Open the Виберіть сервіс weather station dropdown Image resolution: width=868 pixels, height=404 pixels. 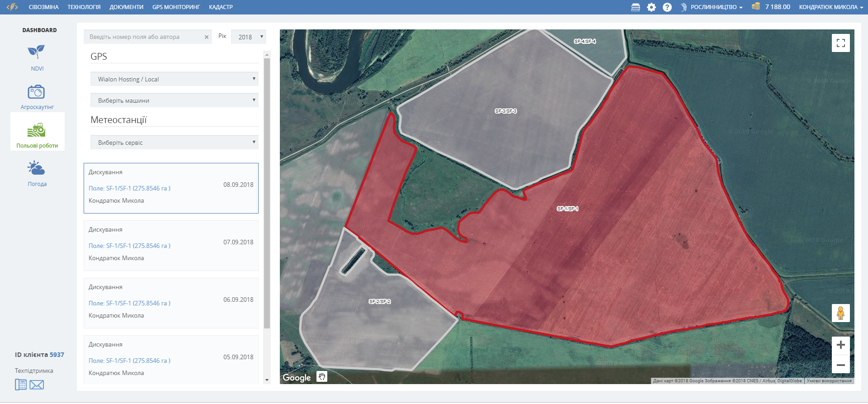(x=174, y=143)
